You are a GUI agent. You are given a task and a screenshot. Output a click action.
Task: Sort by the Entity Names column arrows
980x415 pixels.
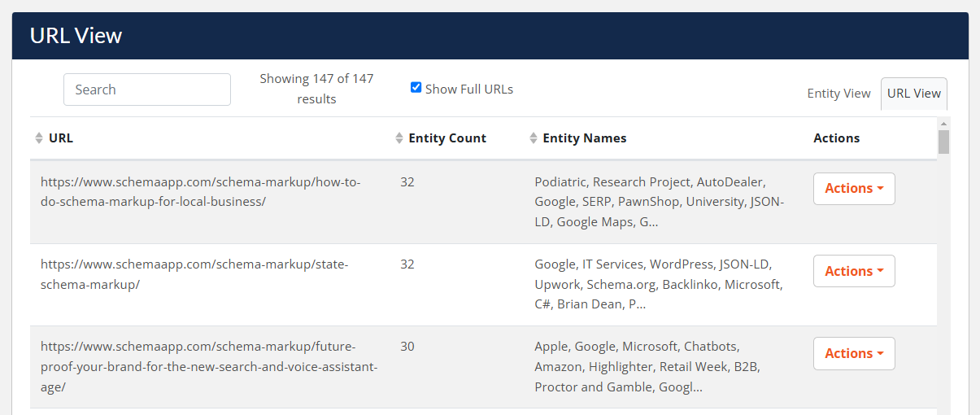[534, 138]
